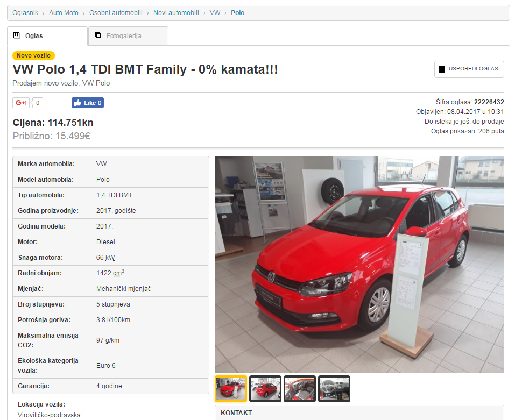Select the third thumbnail image
515x420 pixels.
tap(300, 388)
